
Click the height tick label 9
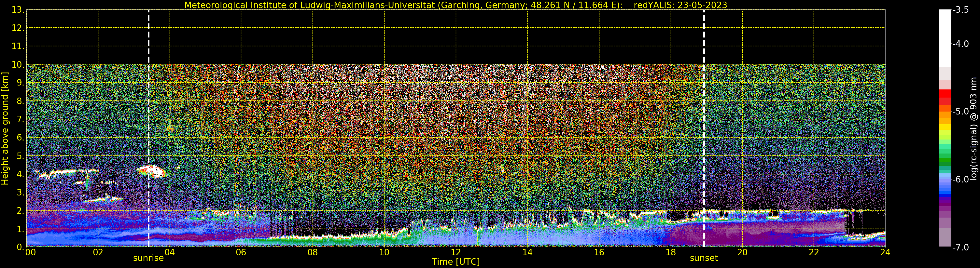[20, 83]
